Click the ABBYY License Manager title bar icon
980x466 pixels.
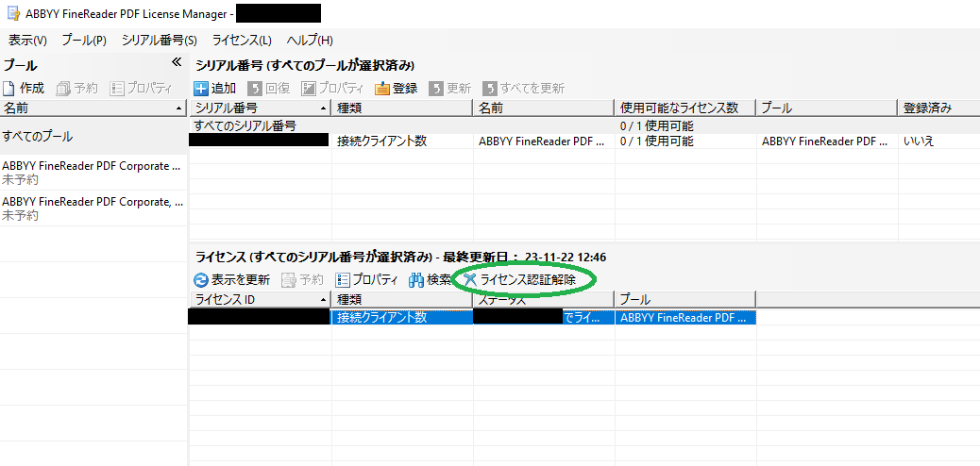pyautogui.click(x=12, y=12)
